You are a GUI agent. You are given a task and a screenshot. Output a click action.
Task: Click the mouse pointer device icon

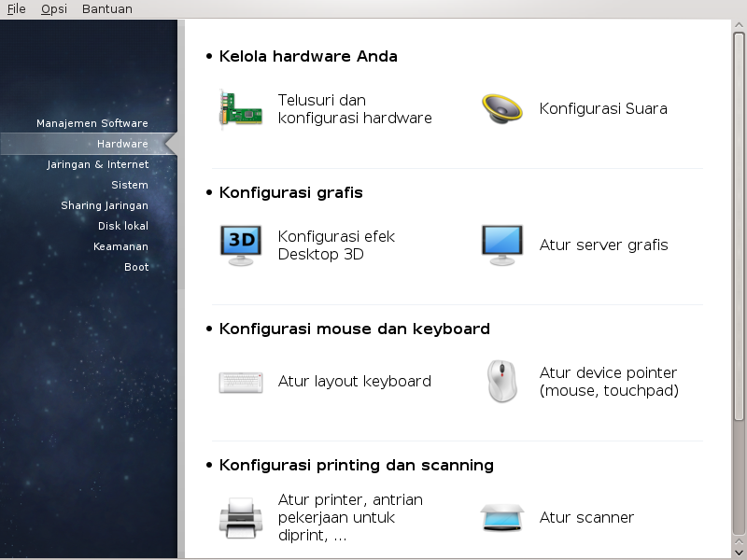502,382
